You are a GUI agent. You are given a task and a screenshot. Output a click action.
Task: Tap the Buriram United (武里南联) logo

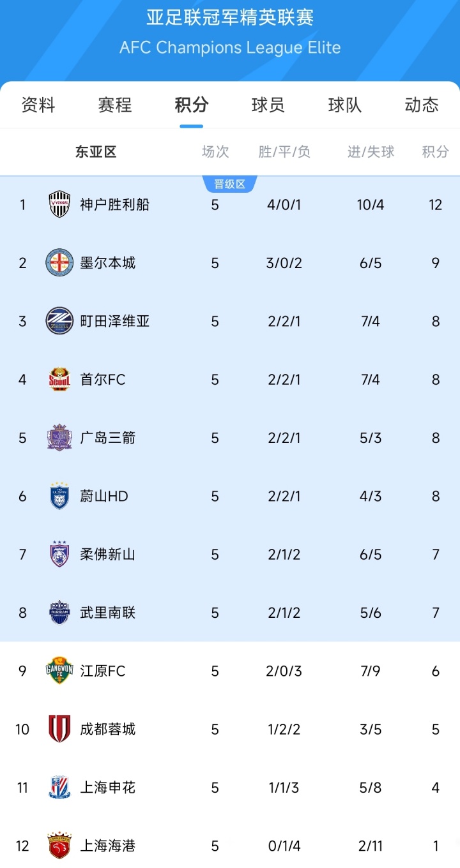[59, 613]
